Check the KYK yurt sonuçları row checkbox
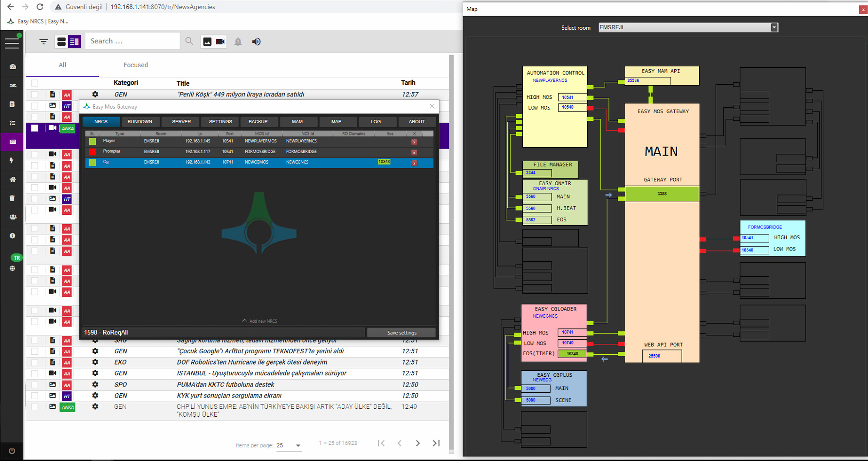 35,396
